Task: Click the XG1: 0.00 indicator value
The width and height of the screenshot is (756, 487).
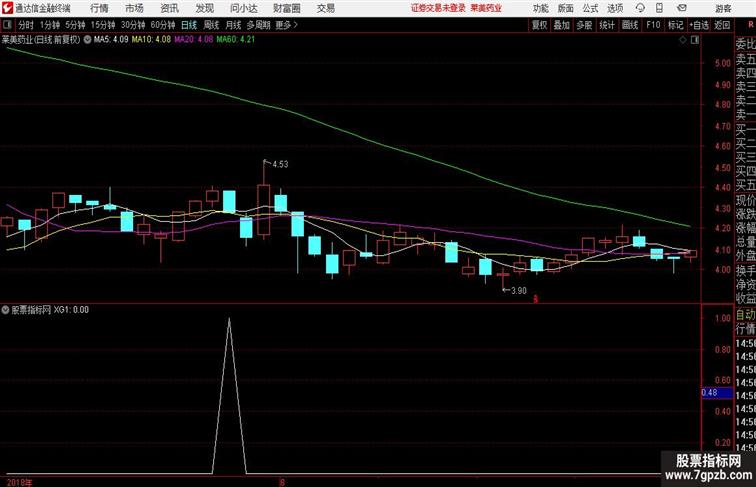Action: click(71, 310)
